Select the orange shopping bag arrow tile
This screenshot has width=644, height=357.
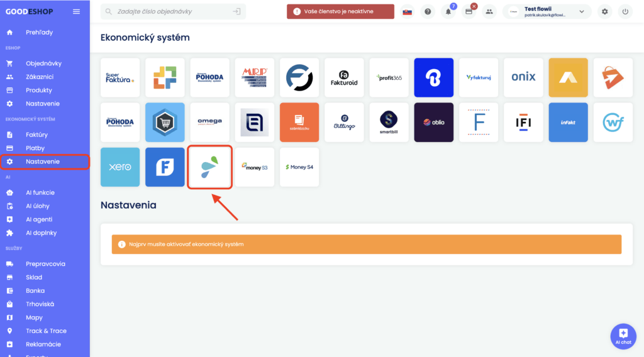pyautogui.click(x=613, y=77)
